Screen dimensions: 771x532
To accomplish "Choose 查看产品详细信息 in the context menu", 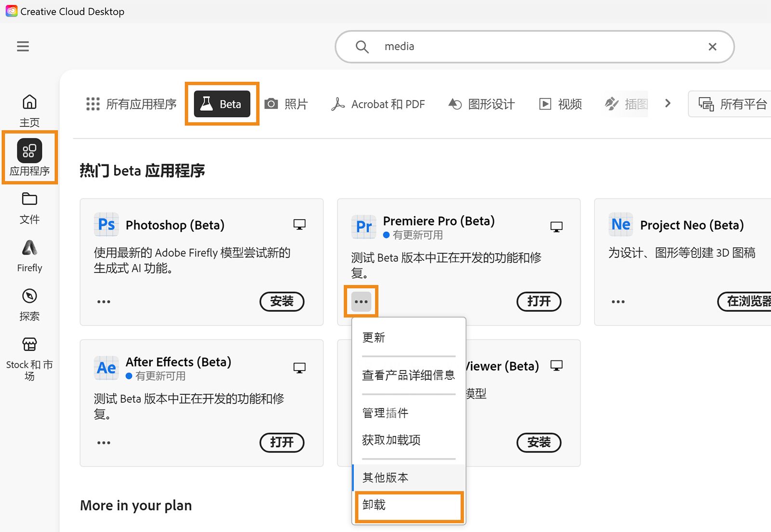I will pyautogui.click(x=409, y=375).
